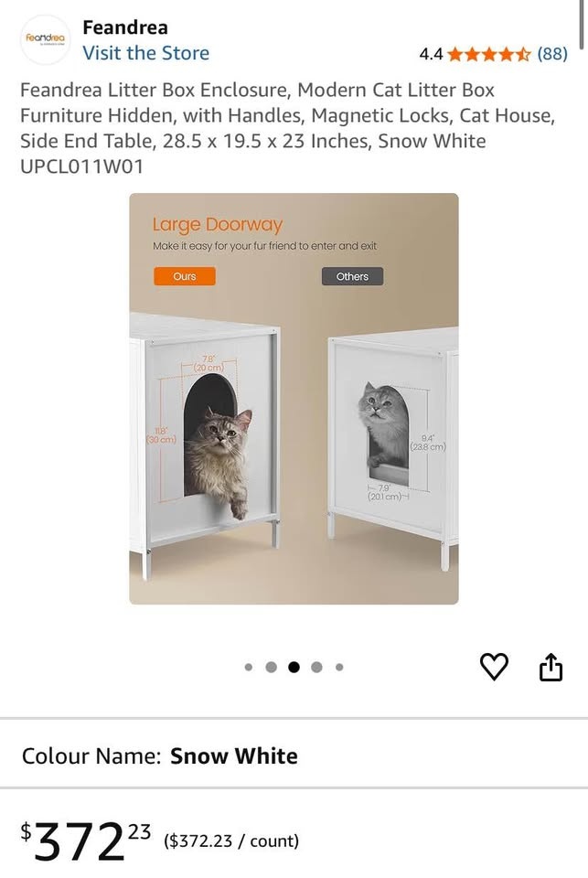Open the Feandrea brand logo

pyautogui.click(x=46, y=39)
